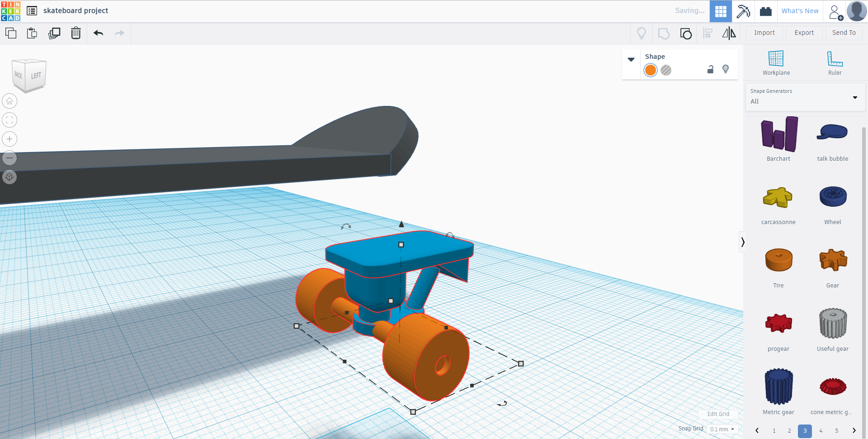Toggle shape visibility lightbulb in inspector
This screenshot has width=868, height=439.
pos(726,69)
